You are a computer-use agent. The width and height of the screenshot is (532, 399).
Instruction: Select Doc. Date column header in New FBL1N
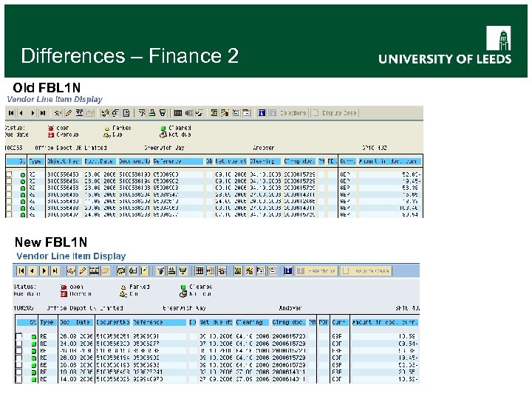coord(75,322)
